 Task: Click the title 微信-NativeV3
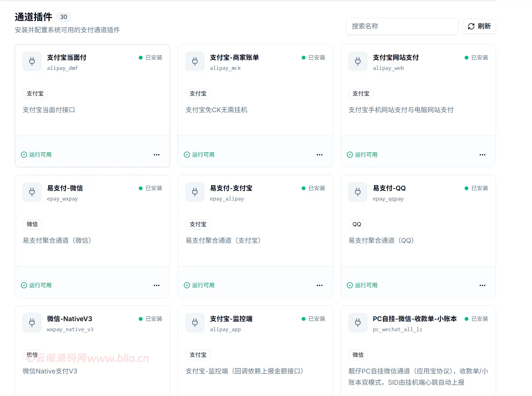[70, 319]
